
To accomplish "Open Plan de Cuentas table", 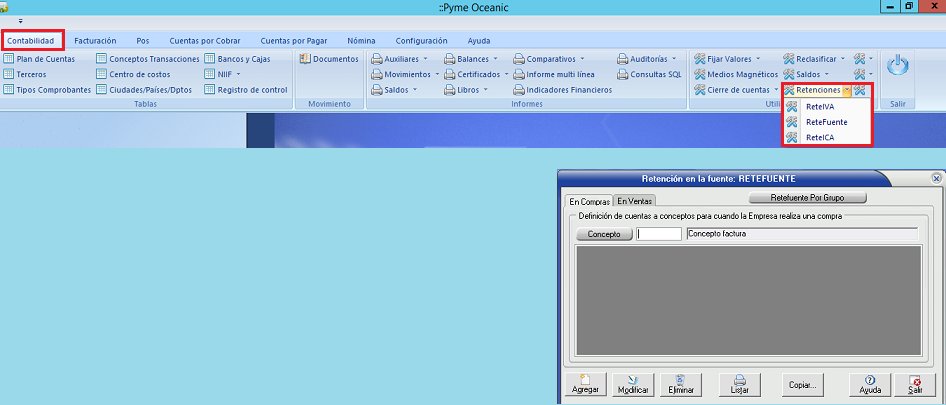I will [x=40, y=59].
